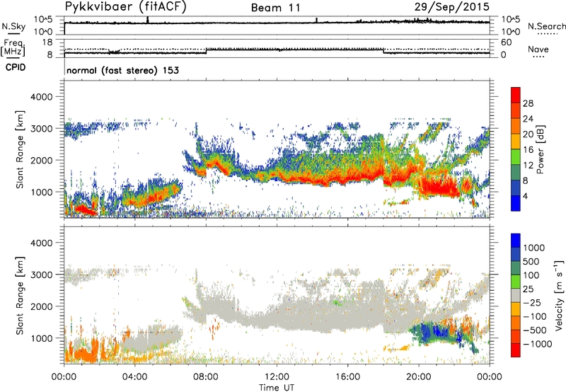Click the 60 tick on Nave axis
The height and width of the screenshot is (392, 566).
pos(507,42)
